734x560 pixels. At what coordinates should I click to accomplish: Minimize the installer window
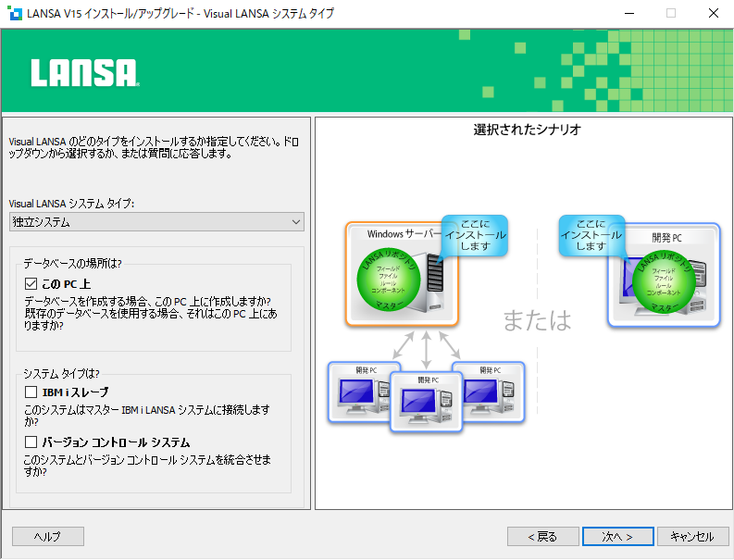[629, 13]
